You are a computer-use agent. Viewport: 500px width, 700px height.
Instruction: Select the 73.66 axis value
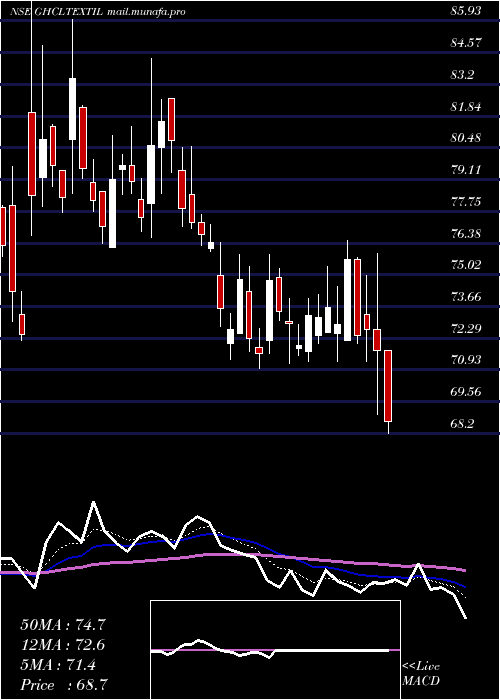point(466,296)
